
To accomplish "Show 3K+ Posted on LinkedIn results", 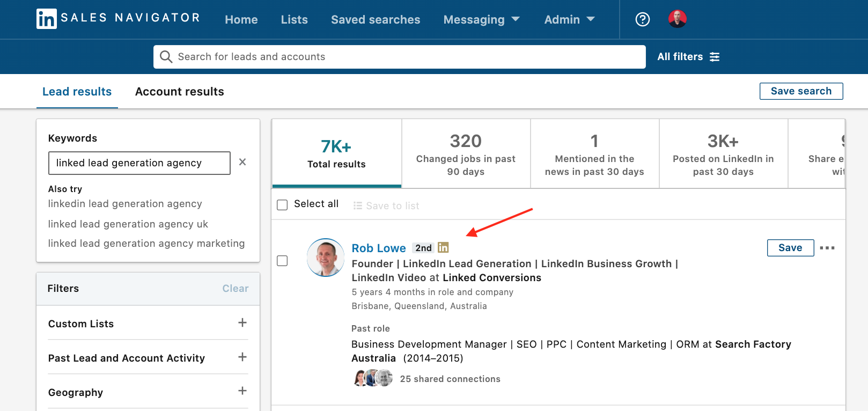I will tap(723, 153).
